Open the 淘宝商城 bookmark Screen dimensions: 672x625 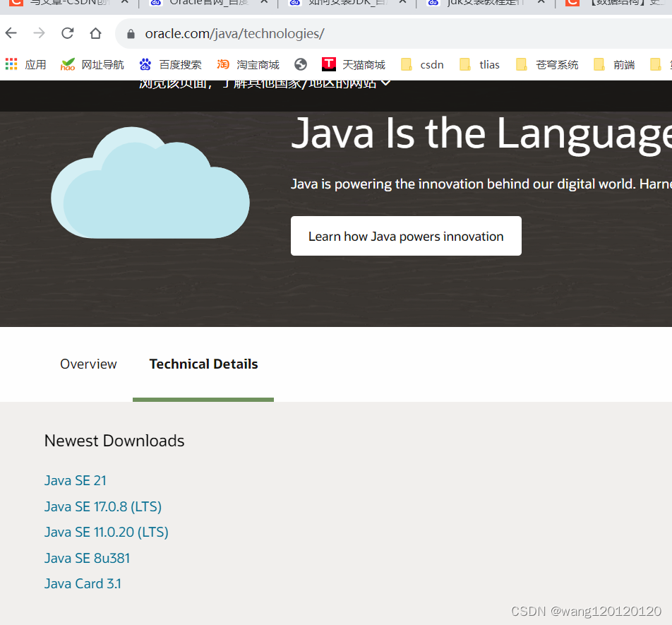point(248,65)
